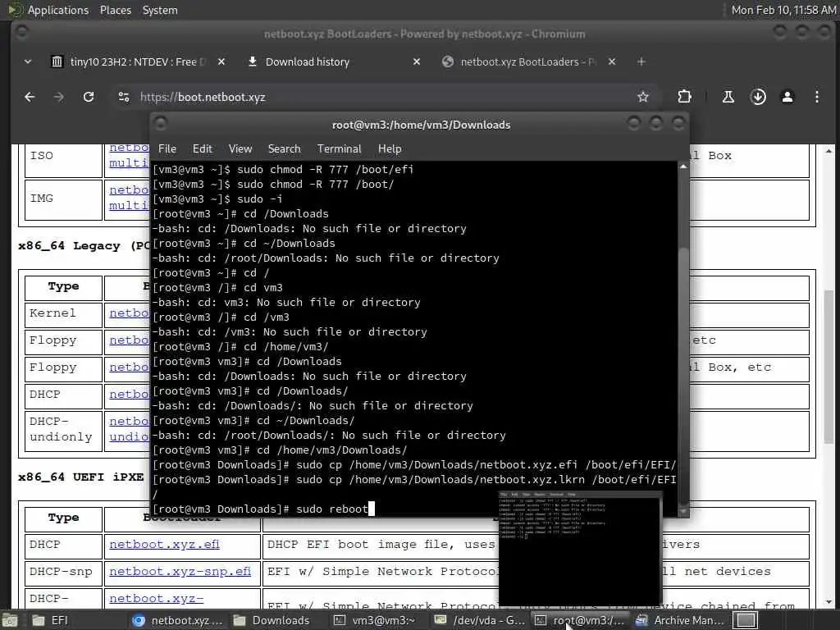The image size is (840, 630).
Task: Click the workspace switcher in bottom panel
Action: pyautogui.click(x=745, y=620)
